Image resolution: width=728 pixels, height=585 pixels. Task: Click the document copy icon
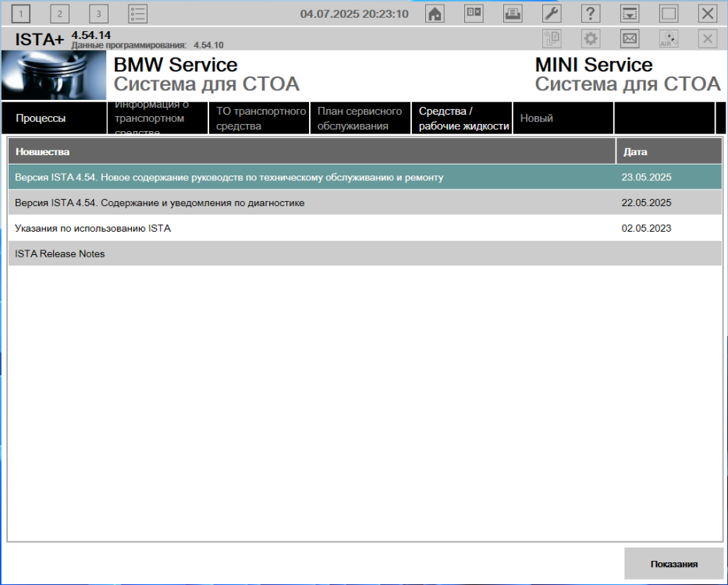point(552,38)
